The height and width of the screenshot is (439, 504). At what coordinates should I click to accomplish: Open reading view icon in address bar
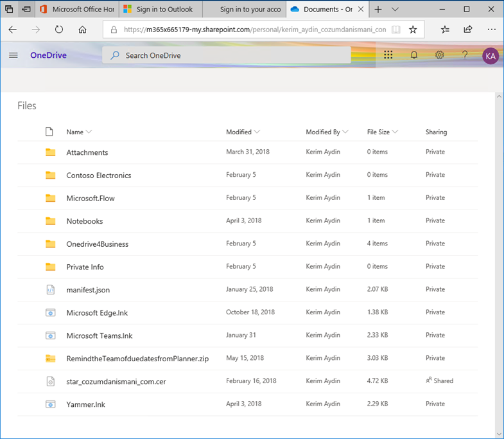point(395,30)
